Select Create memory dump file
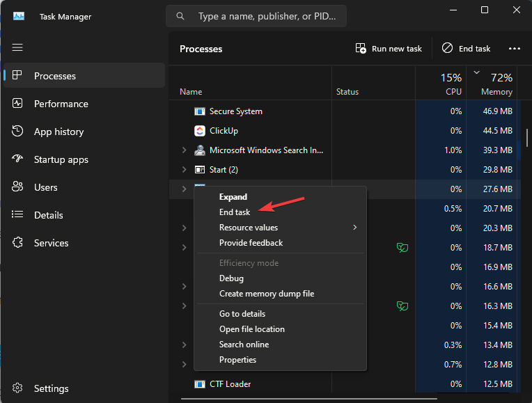 pyautogui.click(x=280, y=294)
